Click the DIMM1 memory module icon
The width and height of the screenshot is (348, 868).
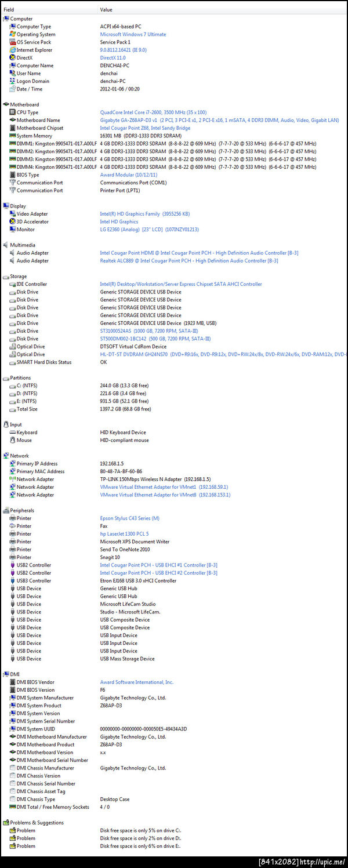(12, 144)
